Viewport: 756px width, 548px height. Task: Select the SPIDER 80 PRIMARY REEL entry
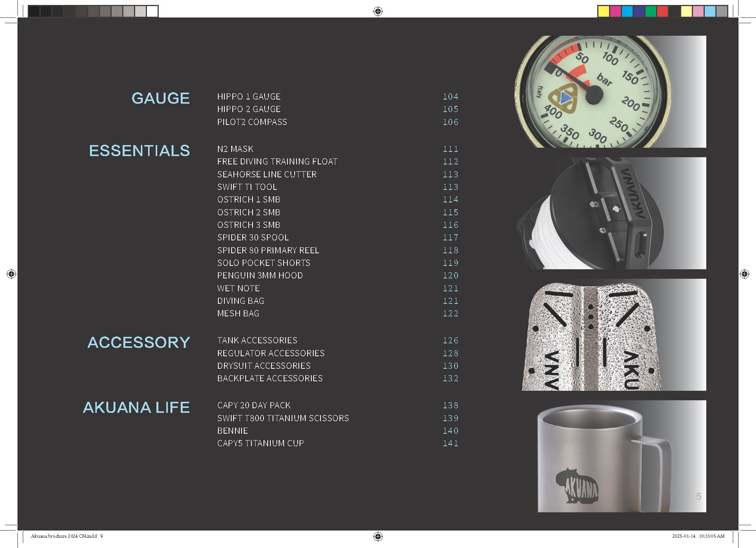[x=268, y=250]
